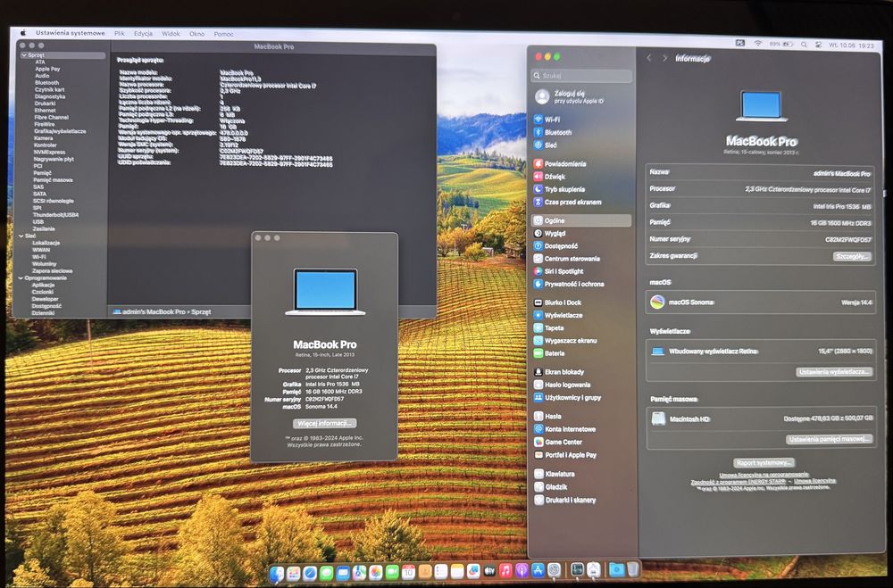Select Bluetooth in System Information tree

46,83
